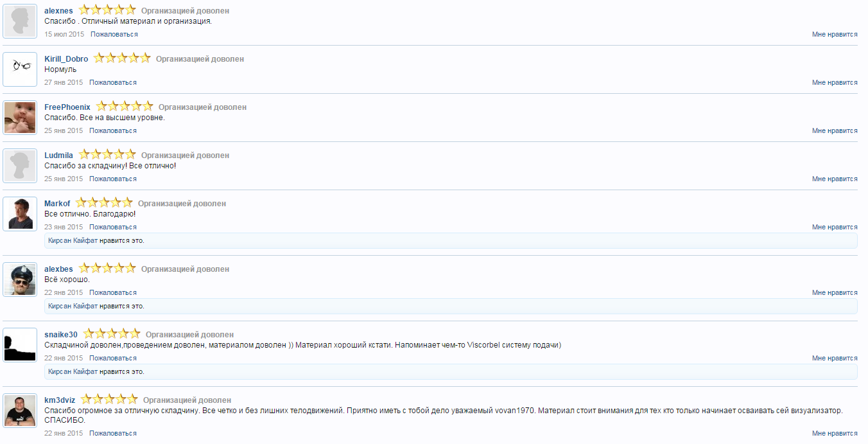Open Ludmila's default avatar image
Viewport: 868px width, 444px height.
click(x=20, y=166)
